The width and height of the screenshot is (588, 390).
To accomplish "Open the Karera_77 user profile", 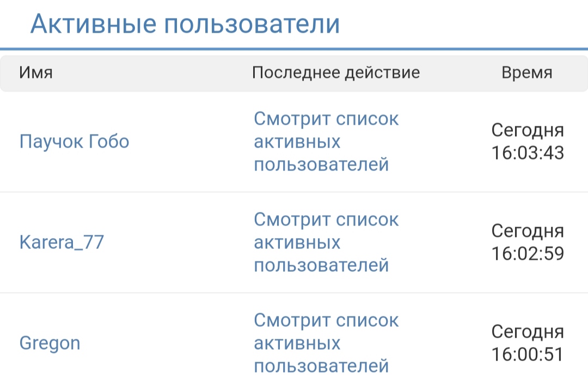I will pos(62,242).
